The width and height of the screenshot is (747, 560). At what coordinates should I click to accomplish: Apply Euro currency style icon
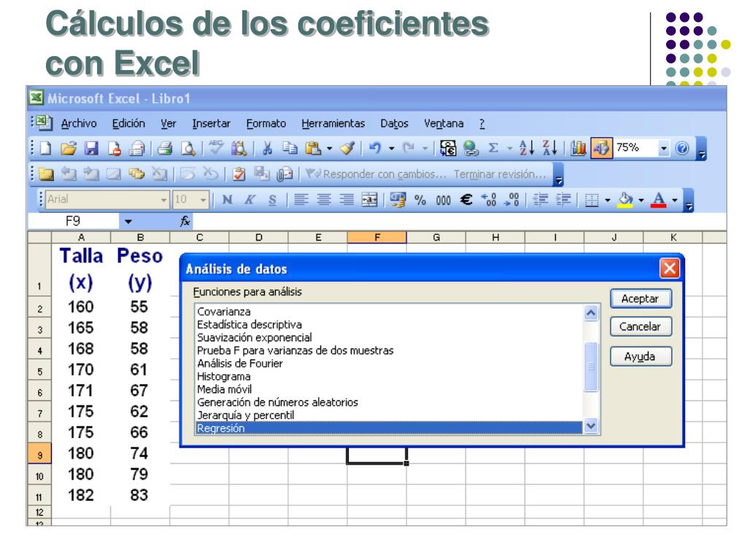point(466,200)
